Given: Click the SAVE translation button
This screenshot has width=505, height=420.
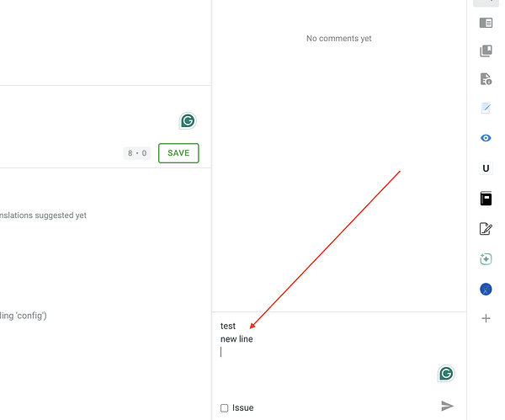Looking at the screenshot, I should [178, 153].
